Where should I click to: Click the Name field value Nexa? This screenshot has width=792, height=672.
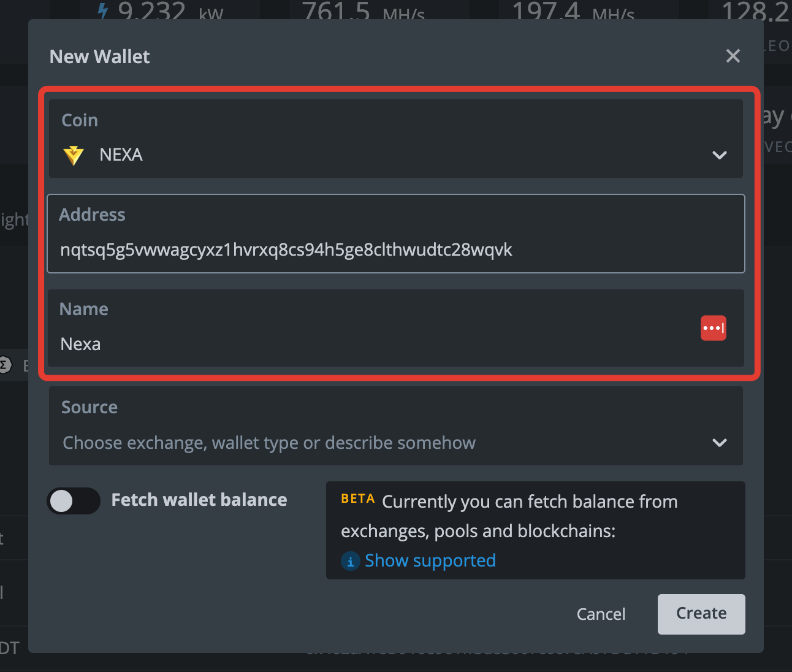(x=80, y=344)
